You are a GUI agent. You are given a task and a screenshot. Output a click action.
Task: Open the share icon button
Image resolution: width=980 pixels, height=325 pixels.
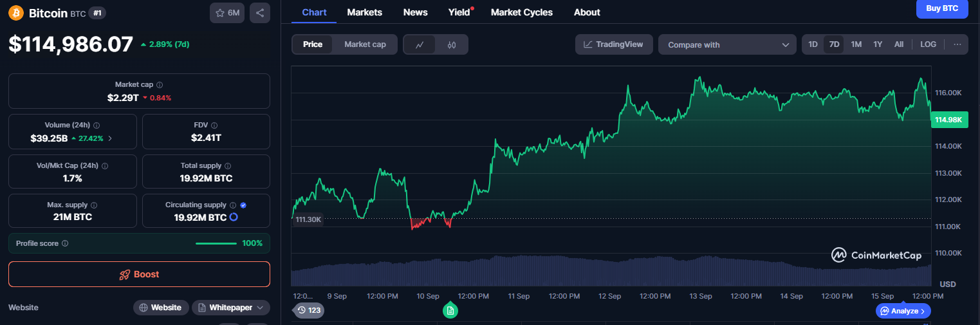pos(260,13)
